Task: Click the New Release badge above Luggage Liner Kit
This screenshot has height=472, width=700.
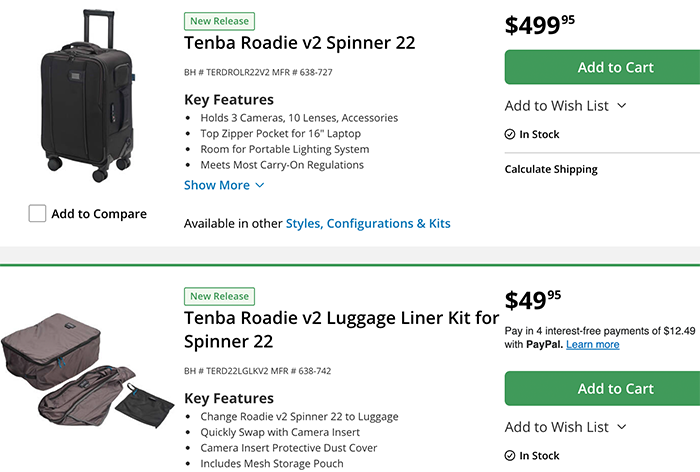Action: [x=221, y=296]
